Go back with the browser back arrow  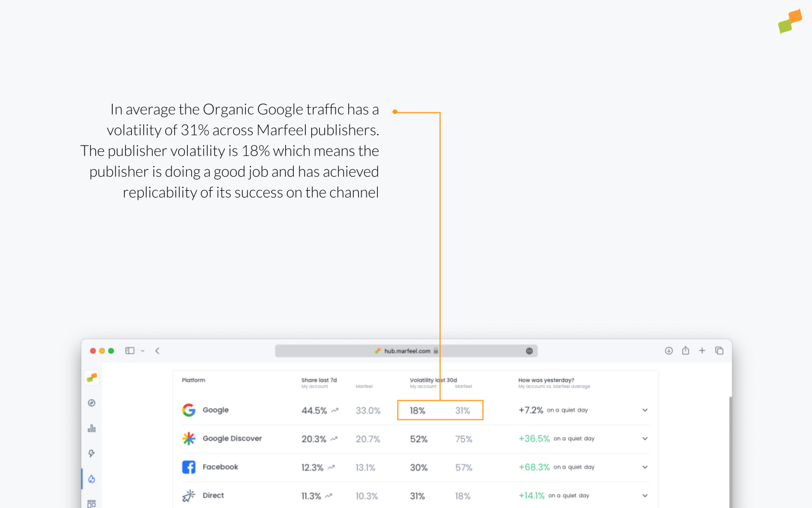[157, 351]
